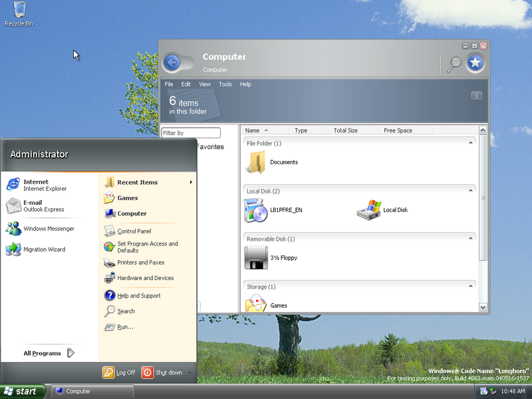Collapse the File Folder group
Image resolution: width=532 pixels, height=399 pixels.
pos(471,143)
